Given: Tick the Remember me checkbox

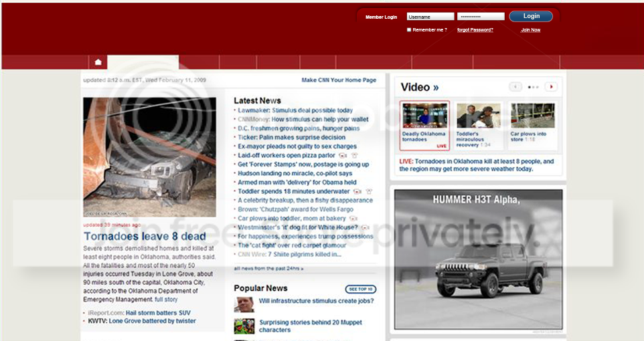Looking at the screenshot, I should tap(408, 30).
